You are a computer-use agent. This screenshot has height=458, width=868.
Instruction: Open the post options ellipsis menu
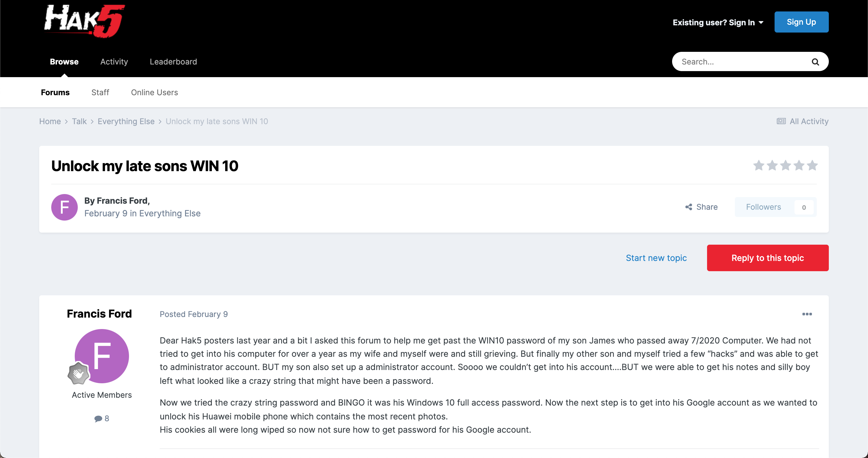click(807, 314)
